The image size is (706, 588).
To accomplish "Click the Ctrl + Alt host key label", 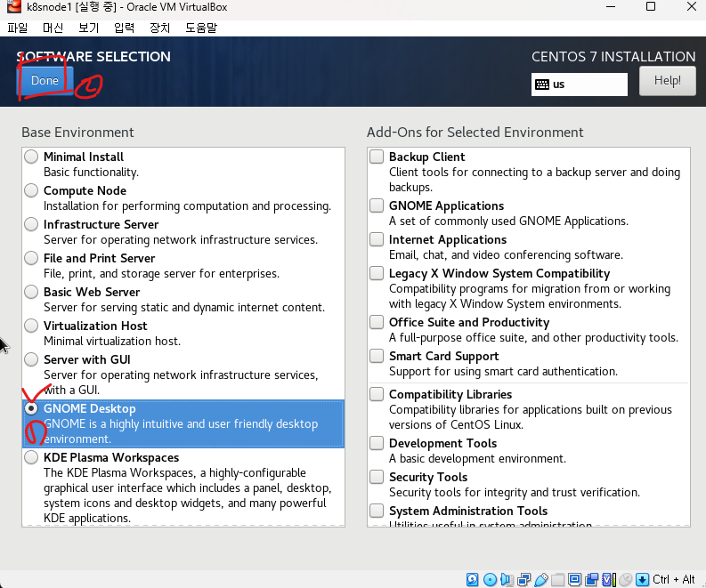I will [674, 579].
